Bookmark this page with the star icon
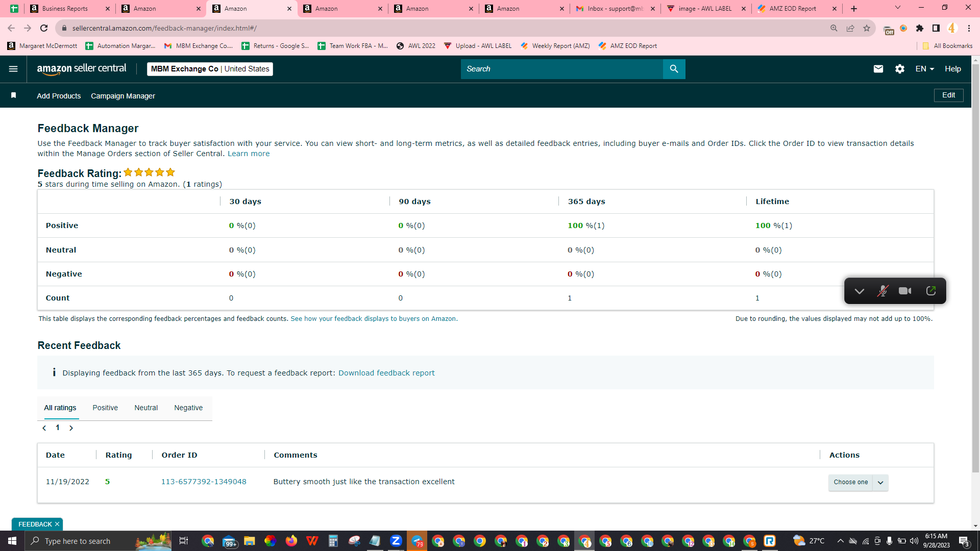The image size is (980, 551). pos(867,28)
